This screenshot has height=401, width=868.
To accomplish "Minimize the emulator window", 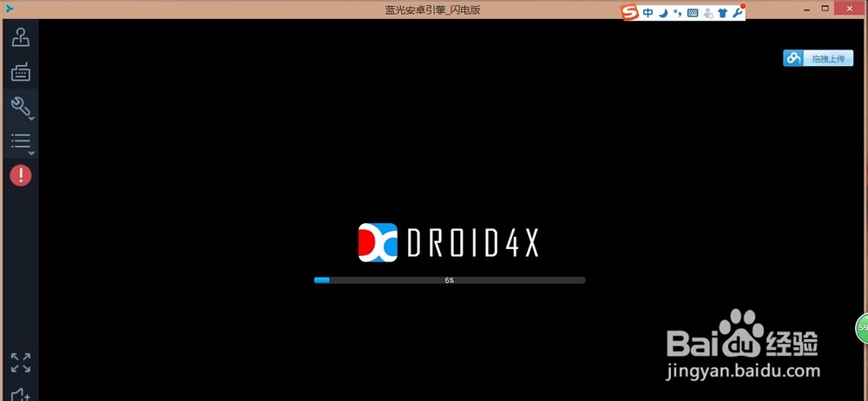I will coord(806,9).
